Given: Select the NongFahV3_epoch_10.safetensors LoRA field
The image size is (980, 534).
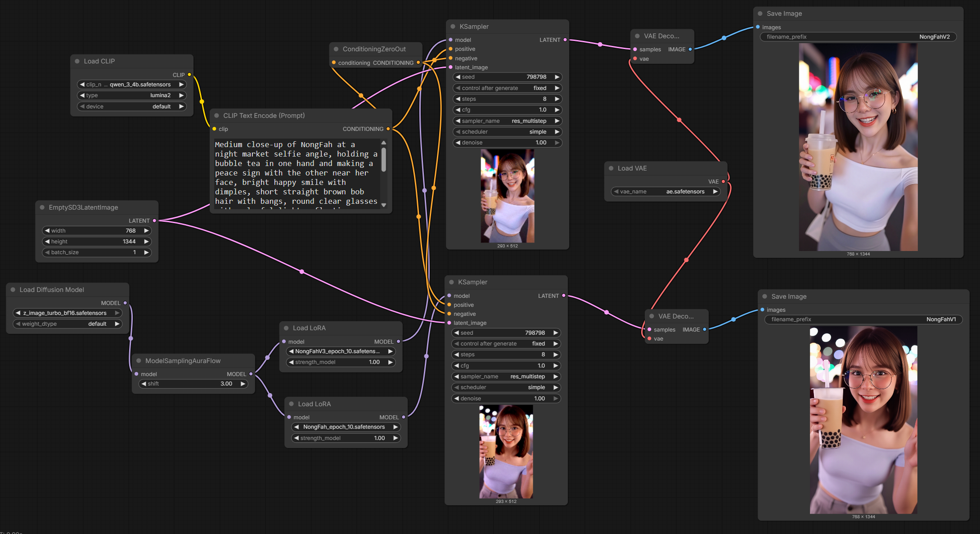Looking at the screenshot, I should tap(341, 351).
